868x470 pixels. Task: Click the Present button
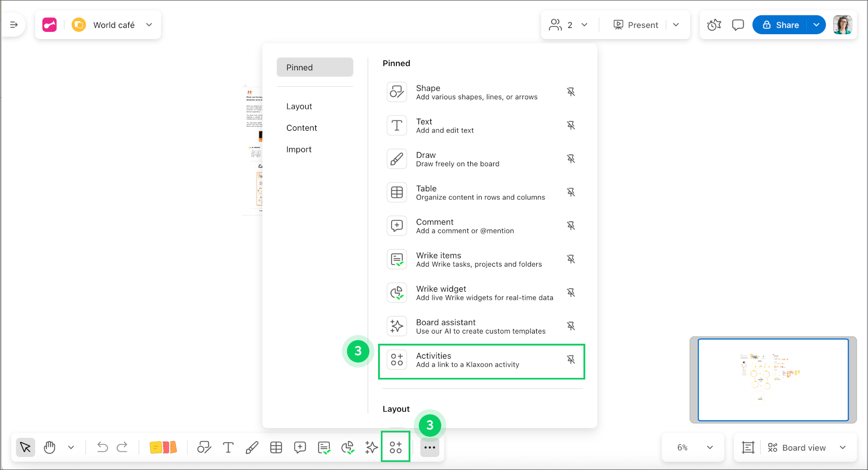coord(636,25)
